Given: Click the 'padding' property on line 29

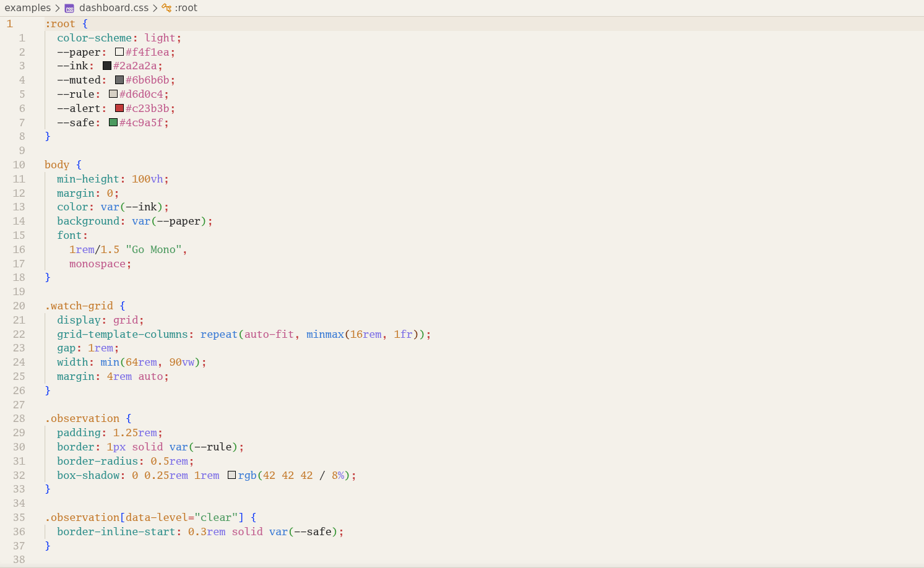Looking at the screenshot, I should 79,432.
